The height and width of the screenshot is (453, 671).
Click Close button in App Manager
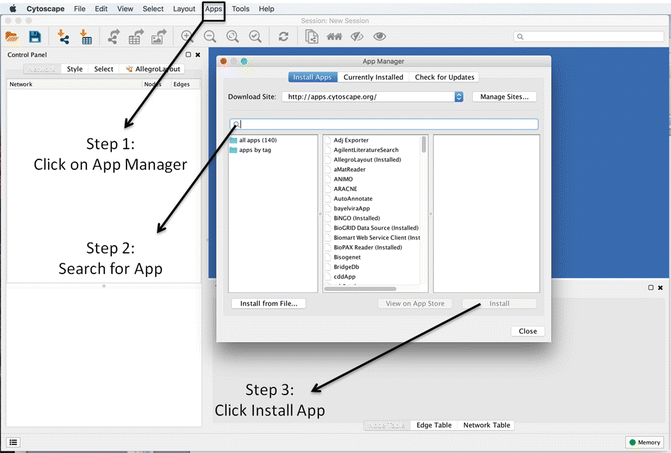[528, 331]
